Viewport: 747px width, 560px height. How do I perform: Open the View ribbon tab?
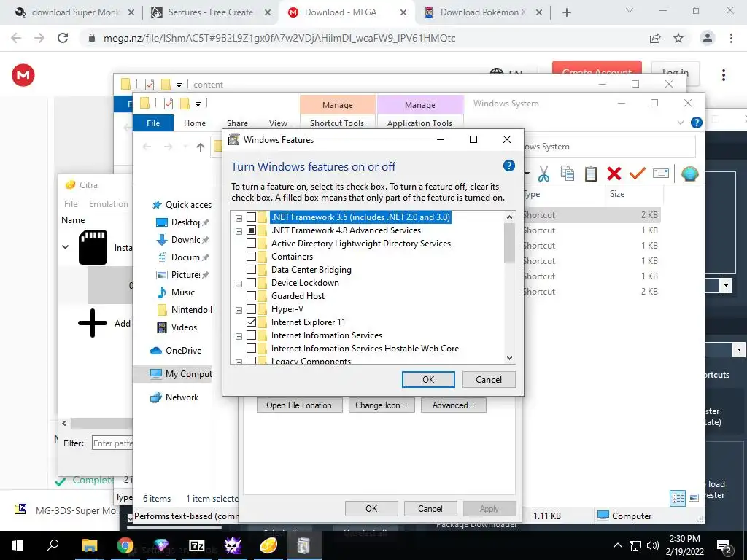[278, 122]
